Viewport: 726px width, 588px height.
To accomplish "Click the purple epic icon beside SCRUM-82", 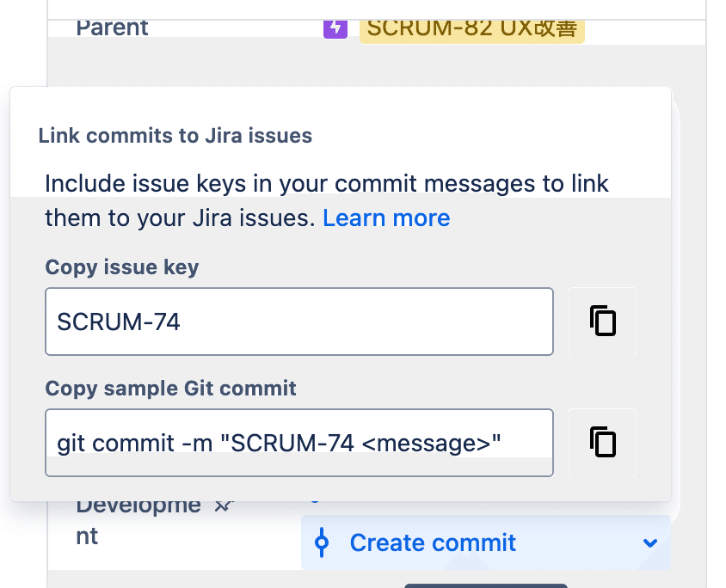I will 335,28.
